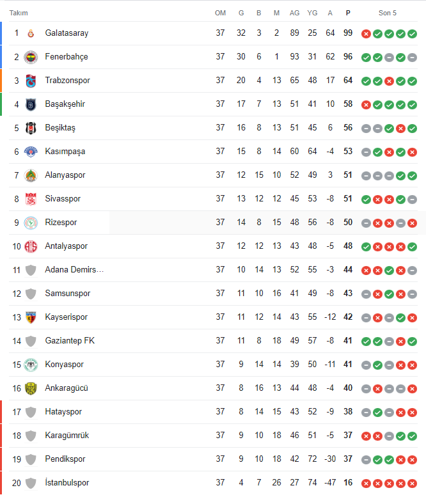Click the Kayserispor club logo
Screen dimensions: 426x504
(x=31, y=317)
